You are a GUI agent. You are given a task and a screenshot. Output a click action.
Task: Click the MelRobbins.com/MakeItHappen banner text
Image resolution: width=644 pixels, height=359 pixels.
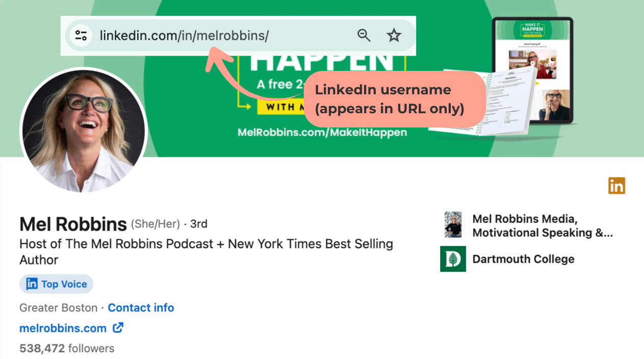(x=322, y=133)
